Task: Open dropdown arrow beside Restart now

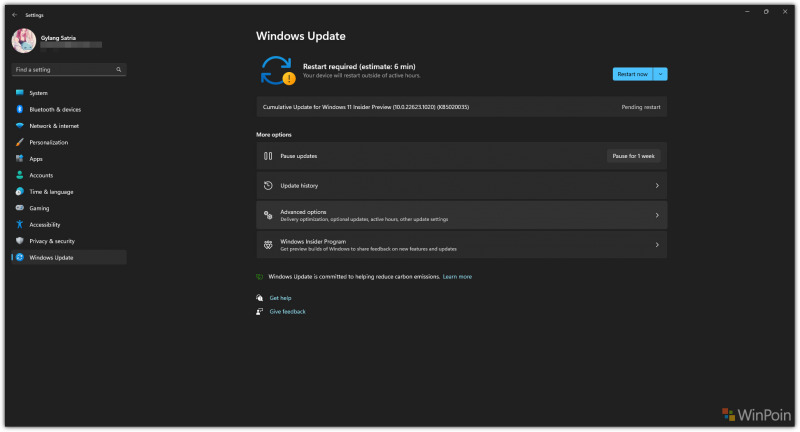Action: click(x=660, y=74)
